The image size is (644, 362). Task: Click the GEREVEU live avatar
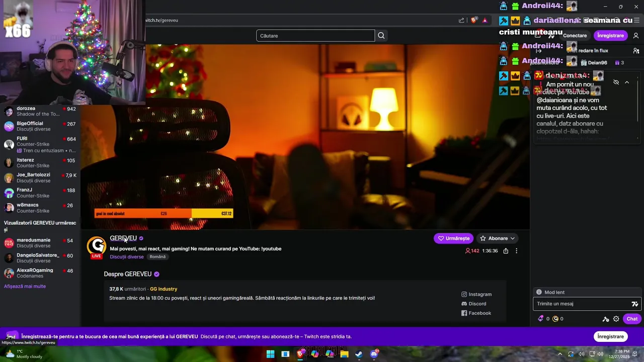tap(97, 247)
